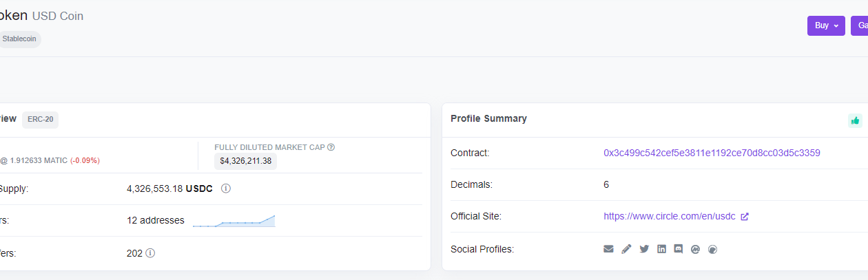Image resolution: width=868 pixels, height=280 pixels.
Task: Click the green thumbs-up reputation icon
Action: click(855, 120)
